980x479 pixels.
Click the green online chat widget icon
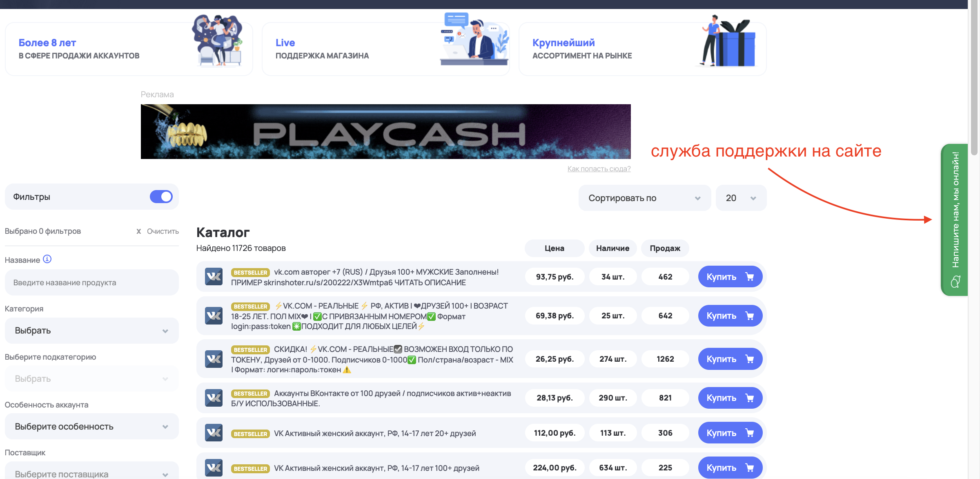click(955, 282)
